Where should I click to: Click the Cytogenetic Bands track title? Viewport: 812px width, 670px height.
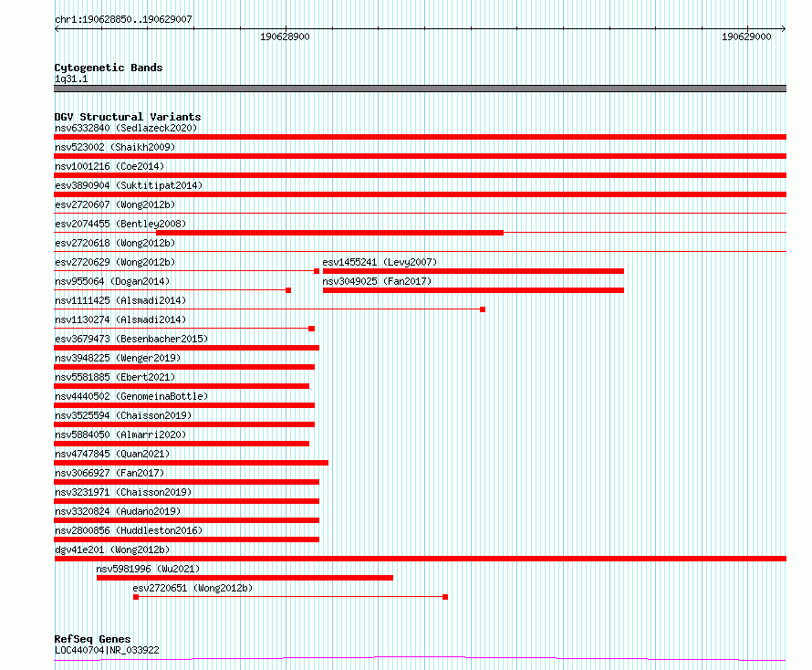click(109, 68)
